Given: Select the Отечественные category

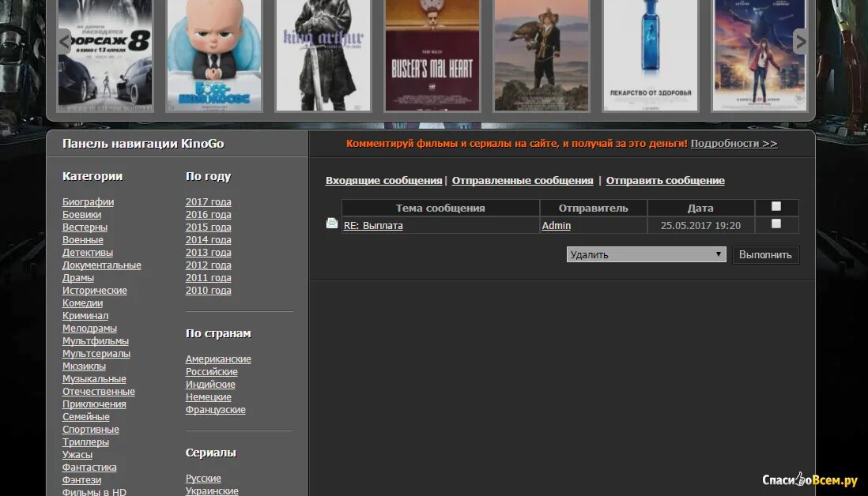Looking at the screenshot, I should (99, 392).
